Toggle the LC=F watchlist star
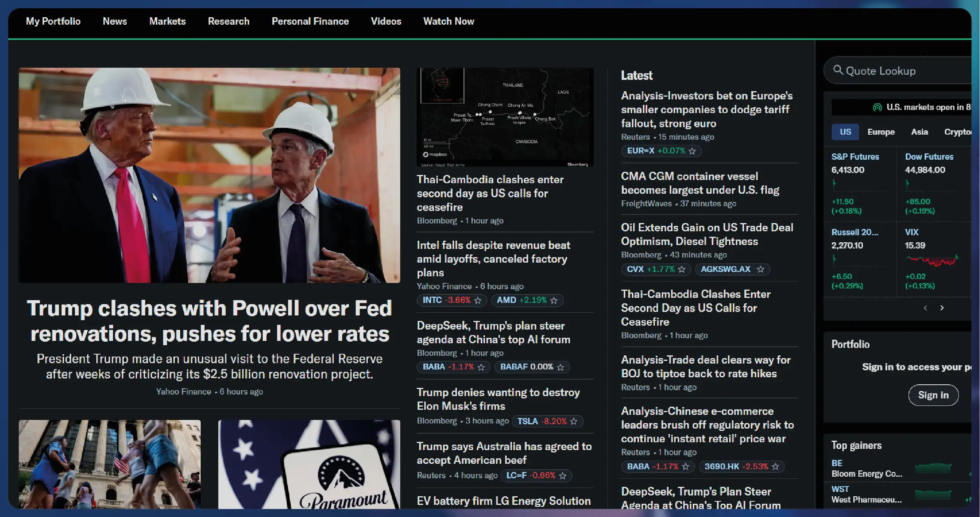The height and width of the screenshot is (517, 980). (563, 476)
